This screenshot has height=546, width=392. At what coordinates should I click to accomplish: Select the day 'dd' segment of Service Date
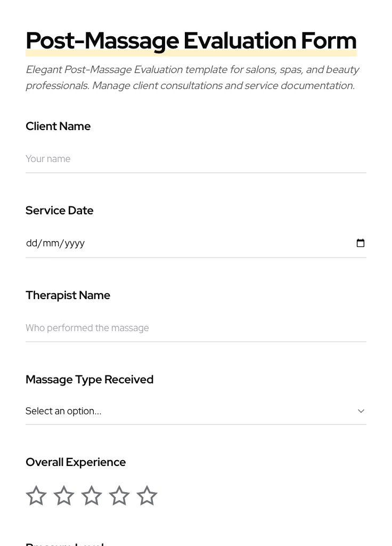click(x=31, y=243)
